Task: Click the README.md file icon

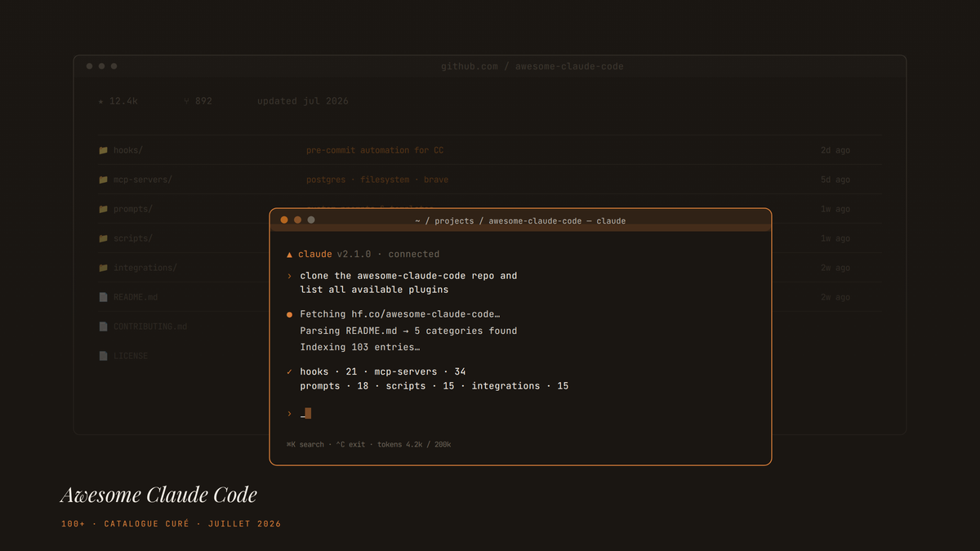Action: 103,297
